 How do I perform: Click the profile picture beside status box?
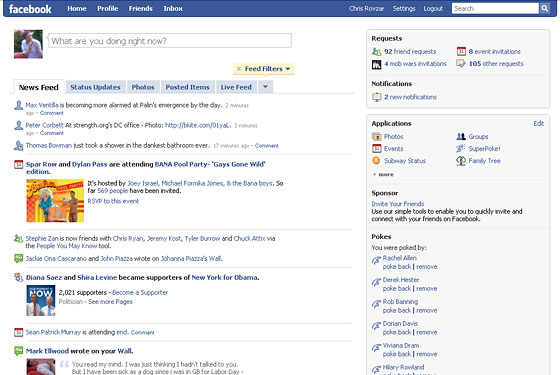(28, 44)
